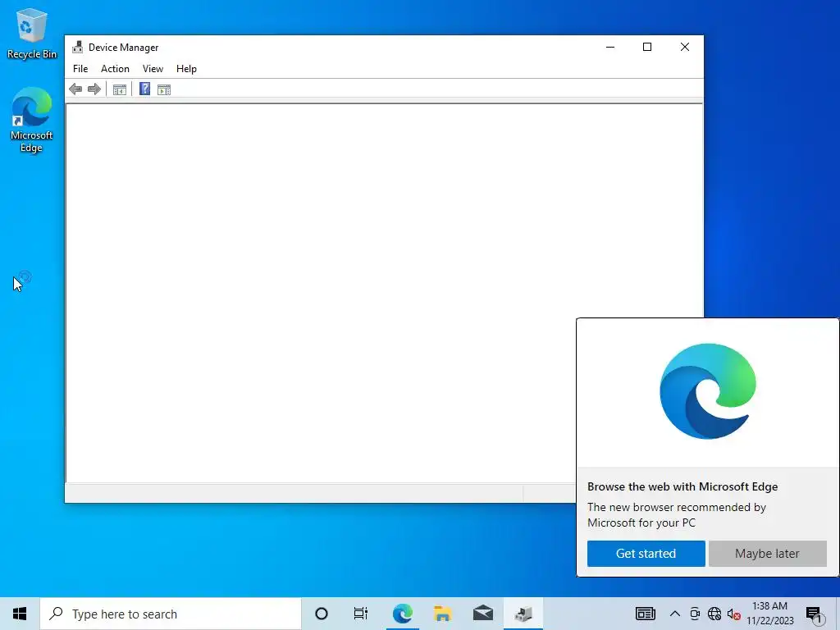
Task: Open the Action menu
Action: click(115, 69)
